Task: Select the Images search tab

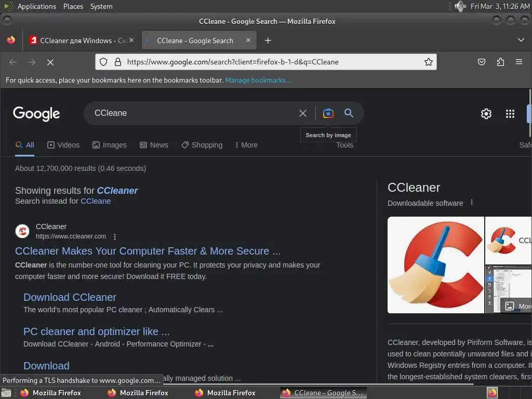Action: click(x=110, y=145)
